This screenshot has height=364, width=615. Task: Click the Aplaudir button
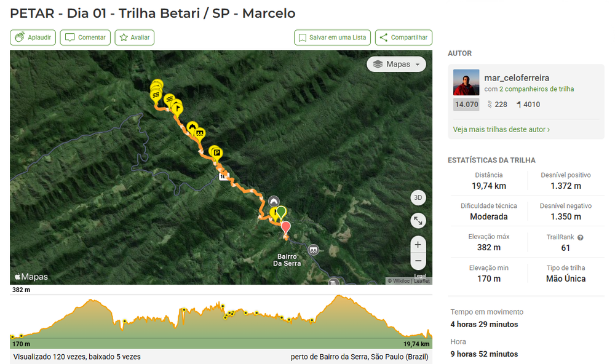[33, 38]
